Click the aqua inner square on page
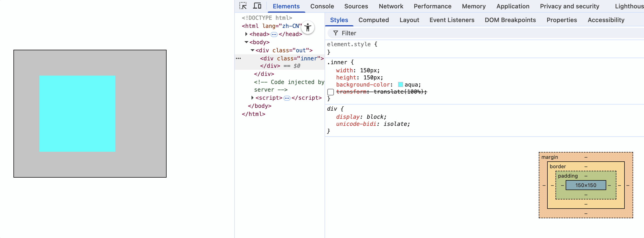 77,114
